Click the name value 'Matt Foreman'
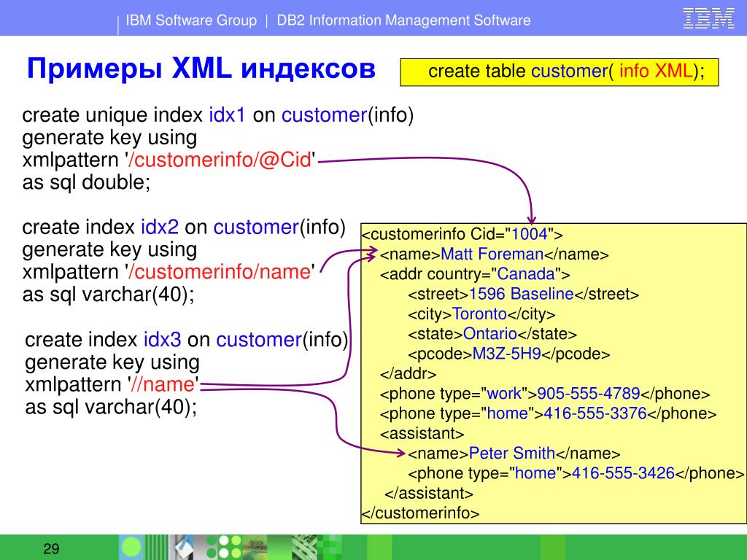 click(x=492, y=254)
